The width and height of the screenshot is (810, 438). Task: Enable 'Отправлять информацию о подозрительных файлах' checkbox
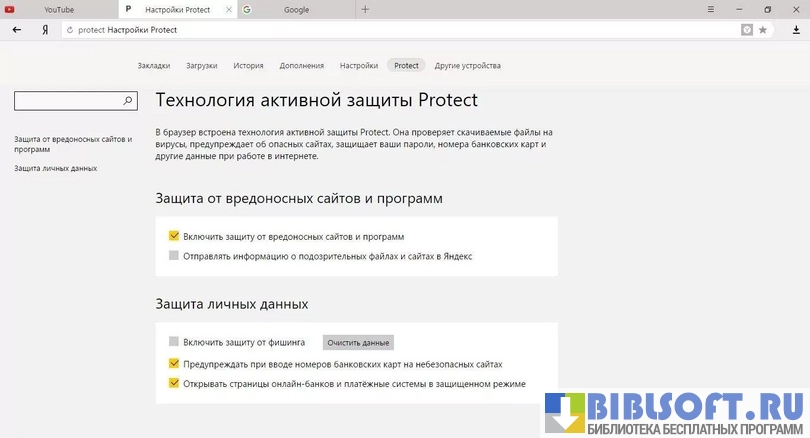(x=174, y=256)
